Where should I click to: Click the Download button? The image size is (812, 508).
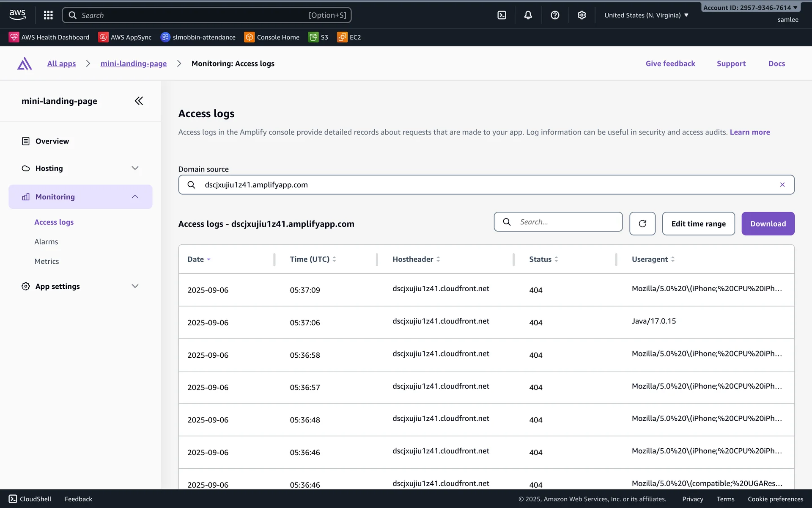pyautogui.click(x=768, y=224)
